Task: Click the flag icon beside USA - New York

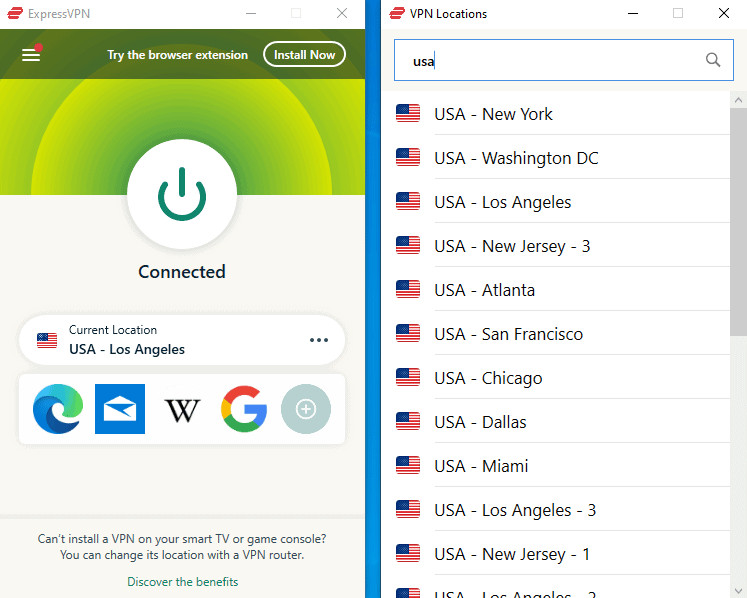Action: pyautogui.click(x=408, y=113)
